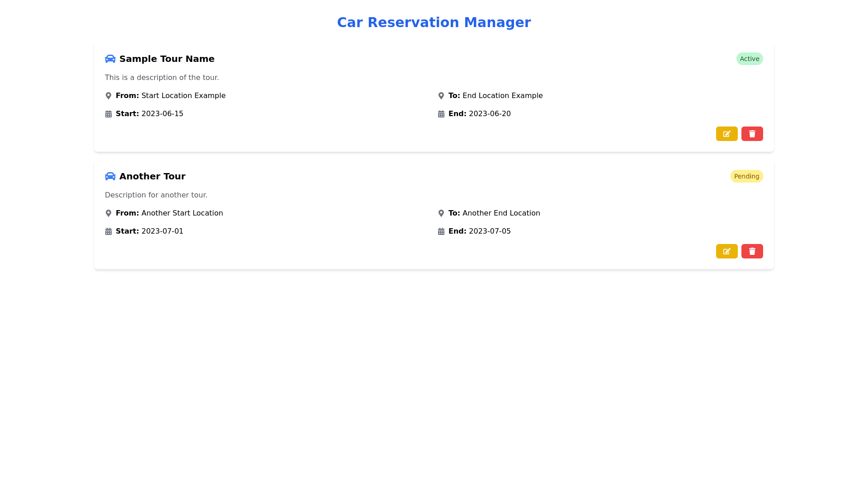The height and width of the screenshot is (488, 868).
Task: Click car icon beside Sample Tour Name
Action: (x=110, y=59)
